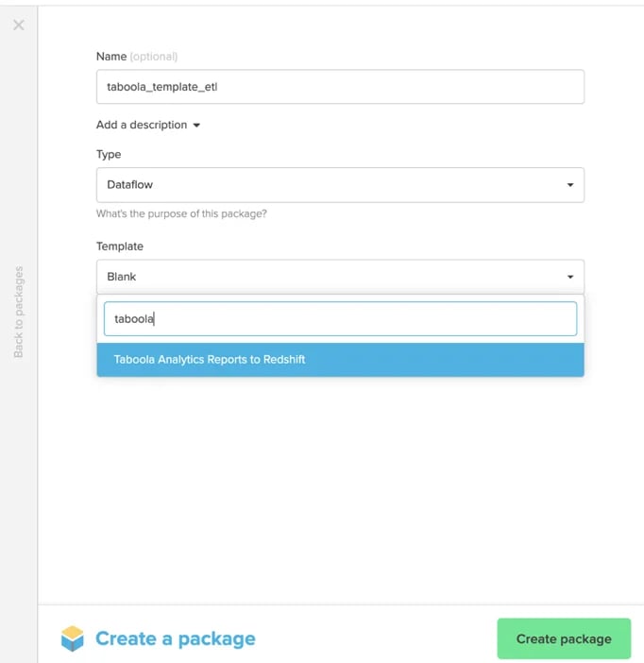Image resolution: width=644 pixels, height=663 pixels.
Task: Expand the Add a description section
Action: point(148,125)
